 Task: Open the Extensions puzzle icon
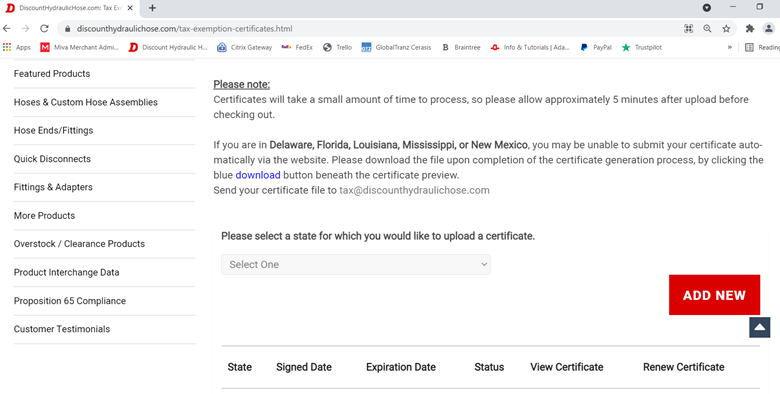[x=750, y=29]
